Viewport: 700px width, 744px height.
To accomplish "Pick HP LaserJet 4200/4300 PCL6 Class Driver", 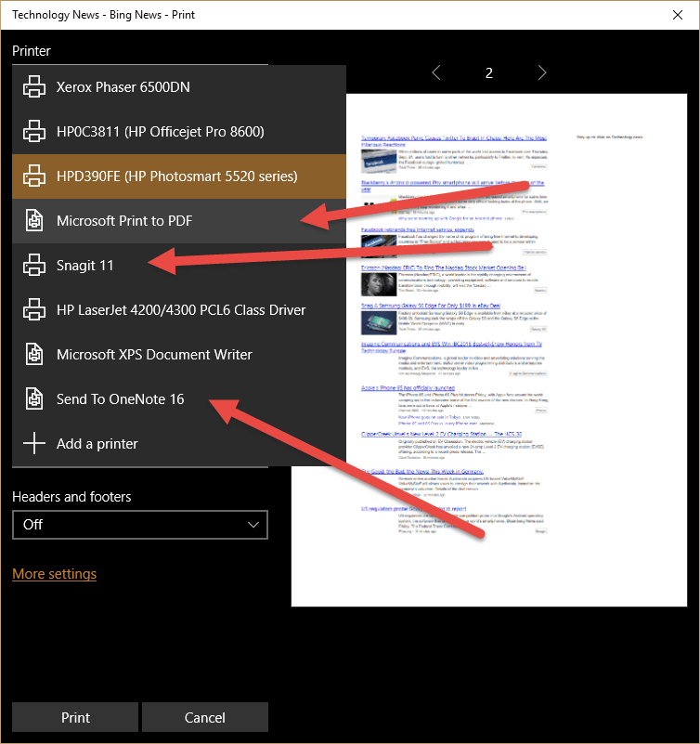I will point(179,310).
